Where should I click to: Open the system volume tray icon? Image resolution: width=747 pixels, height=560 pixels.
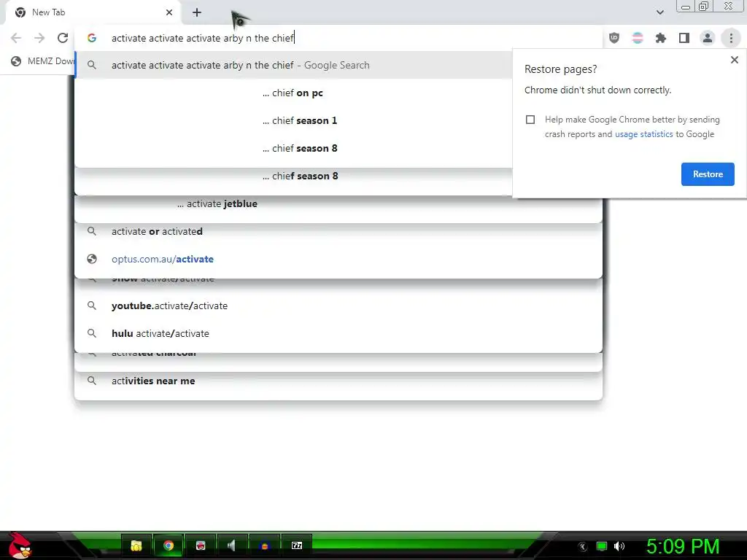point(619,546)
